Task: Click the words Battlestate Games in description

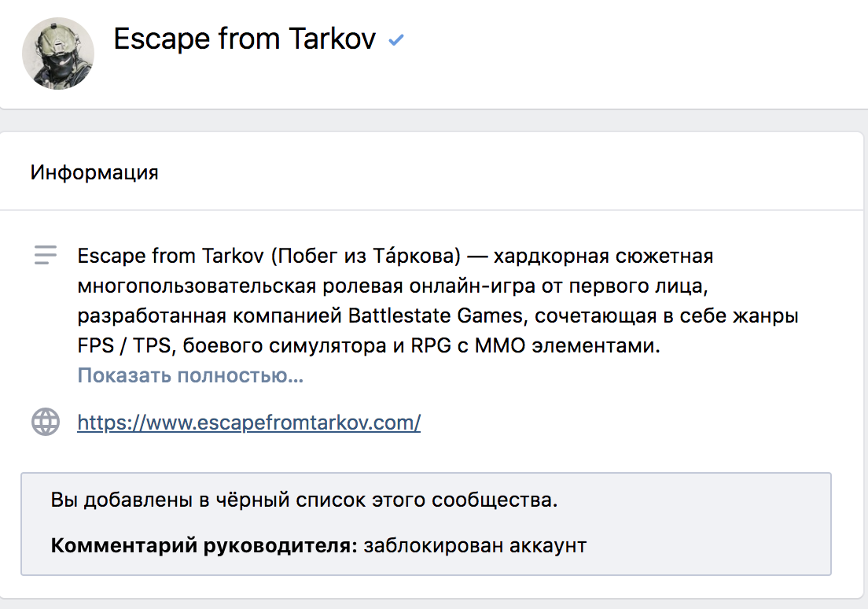Action: pyautogui.click(x=436, y=316)
